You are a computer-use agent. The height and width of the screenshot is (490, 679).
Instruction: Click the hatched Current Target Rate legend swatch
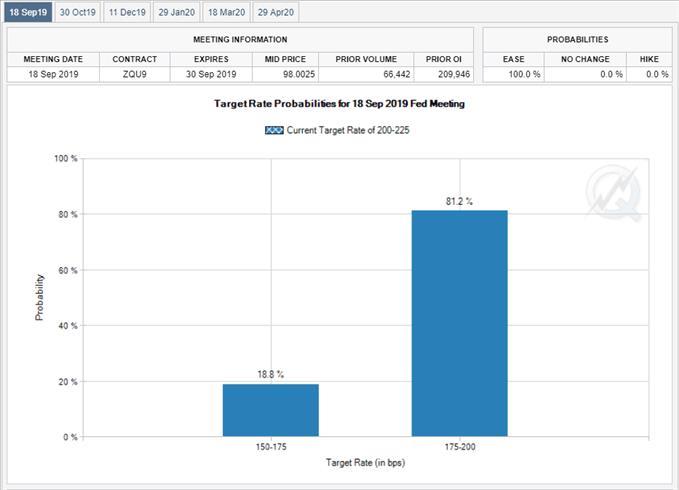tap(274, 130)
